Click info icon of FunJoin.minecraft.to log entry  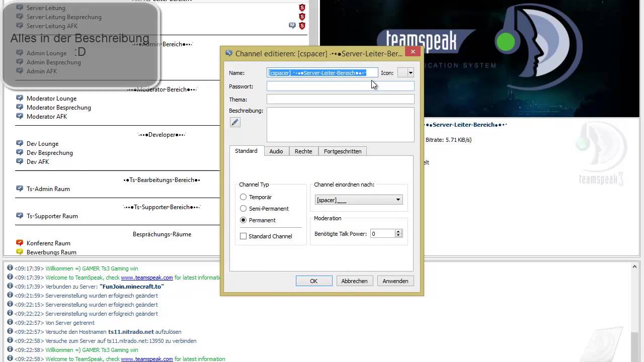pos(10,286)
